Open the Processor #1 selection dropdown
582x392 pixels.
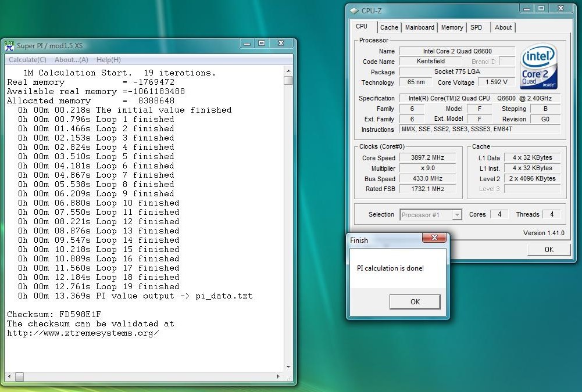431,215
